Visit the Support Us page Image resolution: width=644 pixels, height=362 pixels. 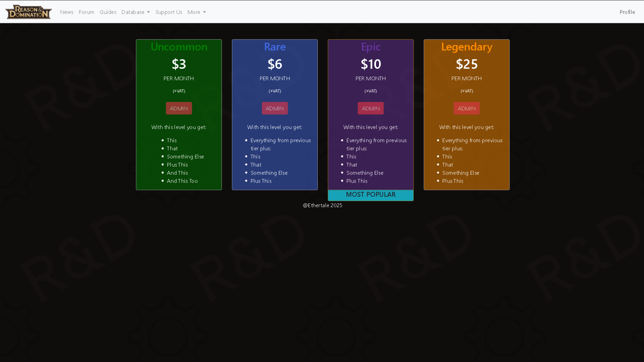click(169, 12)
